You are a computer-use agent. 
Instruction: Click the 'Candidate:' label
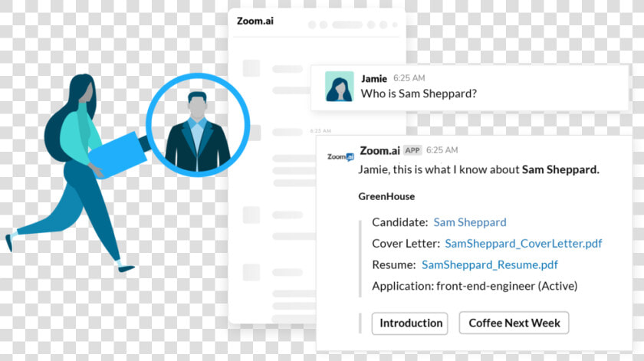pyautogui.click(x=400, y=222)
